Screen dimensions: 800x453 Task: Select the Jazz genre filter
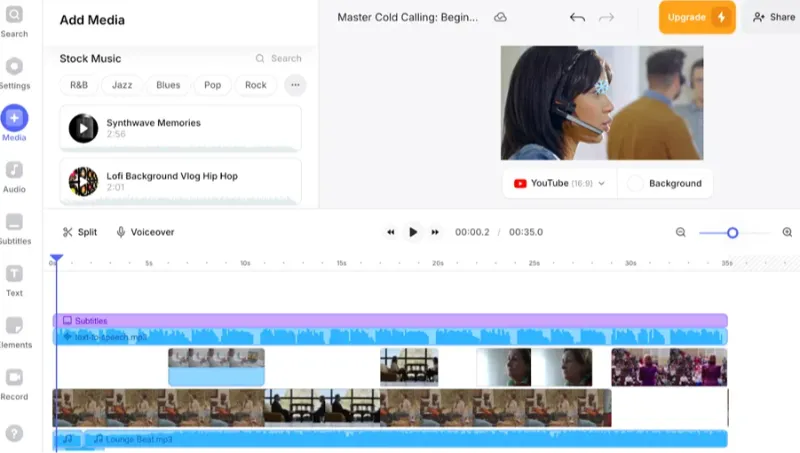coord(122,85)
